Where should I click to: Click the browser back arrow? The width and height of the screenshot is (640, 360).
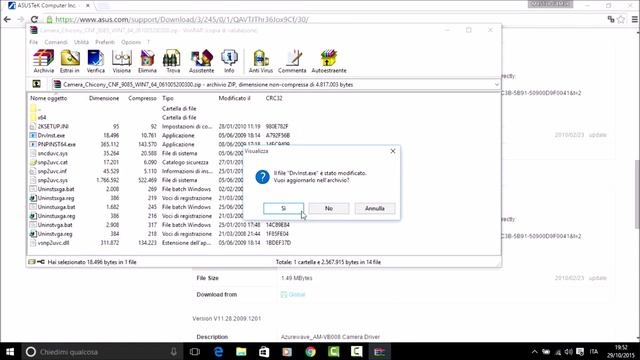[7, 19]
